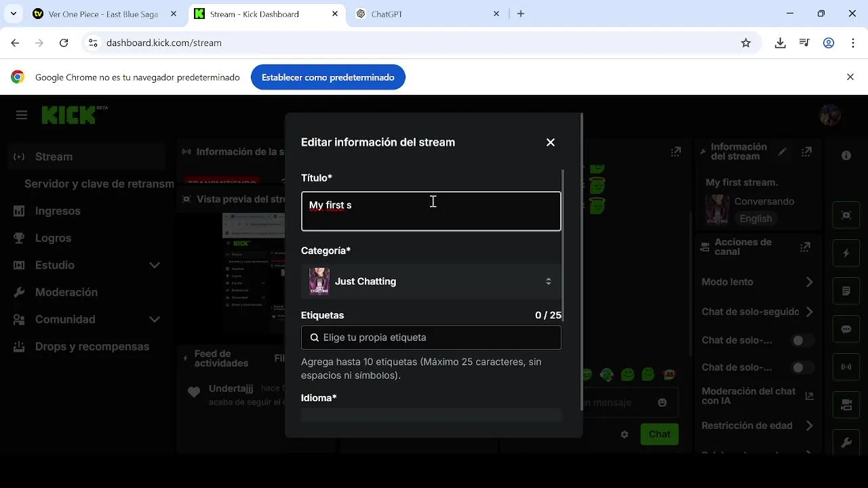Close the Stream - Kick Dashboard tab
This screenshot has height=488, width=868.
pyautogui.click(x=335, y=14)
